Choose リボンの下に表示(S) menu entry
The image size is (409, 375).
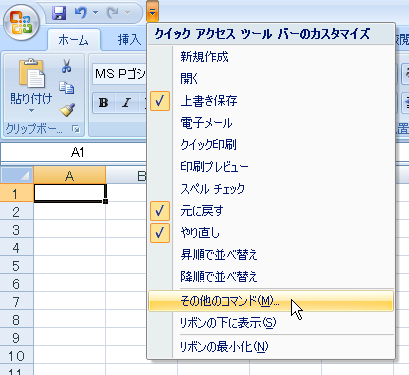click(271, 323)
